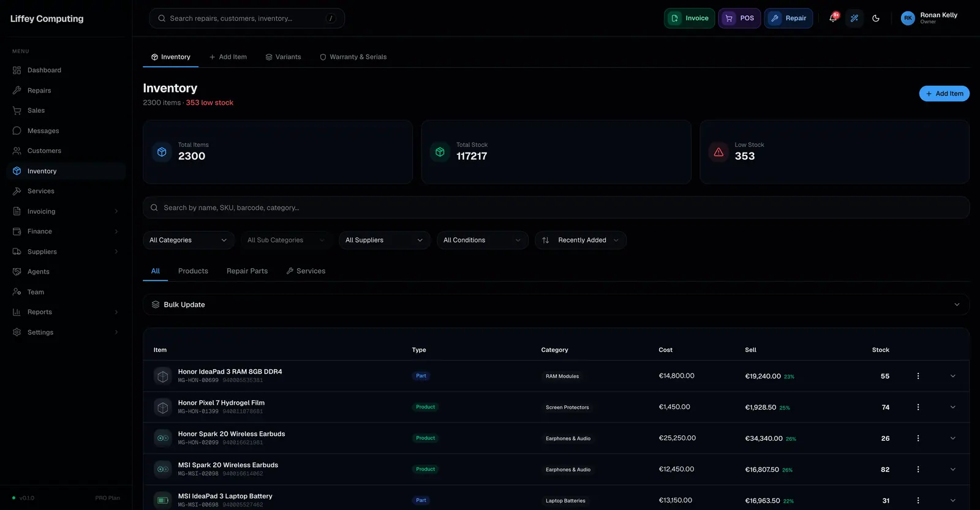Expand the Honor IdeaPad 3 RAM row
Viewport: 980px width, 510px height.
tap(952, 376)
